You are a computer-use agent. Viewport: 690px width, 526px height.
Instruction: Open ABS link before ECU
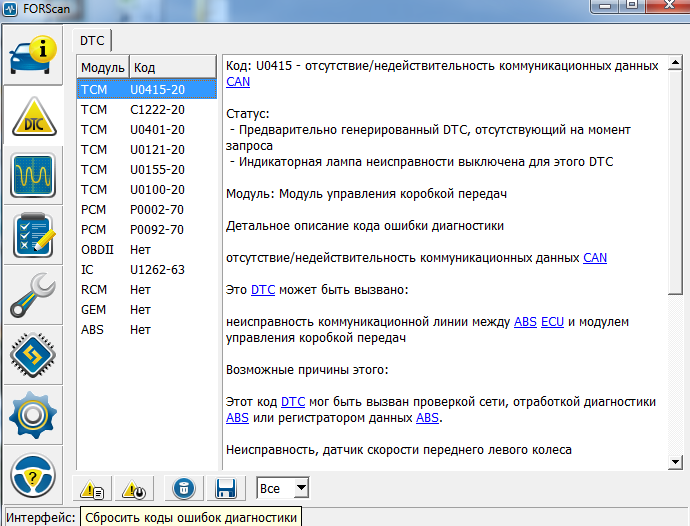pyautogui.click(x=525, y=322)
